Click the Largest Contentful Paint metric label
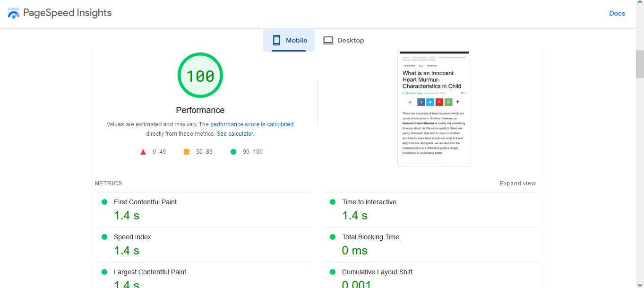The height and width of the screenshot is (288, 644). (x=150, y=272)
